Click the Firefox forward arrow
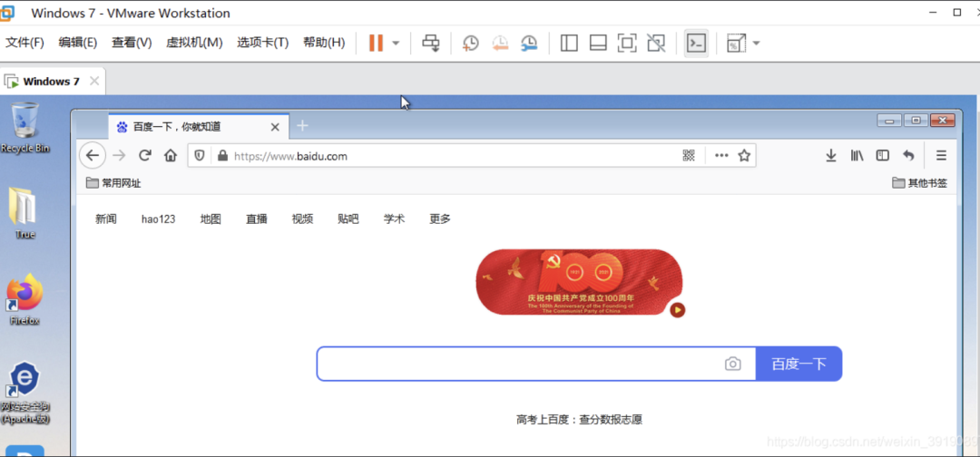980x457 pixels. (119, 155)
